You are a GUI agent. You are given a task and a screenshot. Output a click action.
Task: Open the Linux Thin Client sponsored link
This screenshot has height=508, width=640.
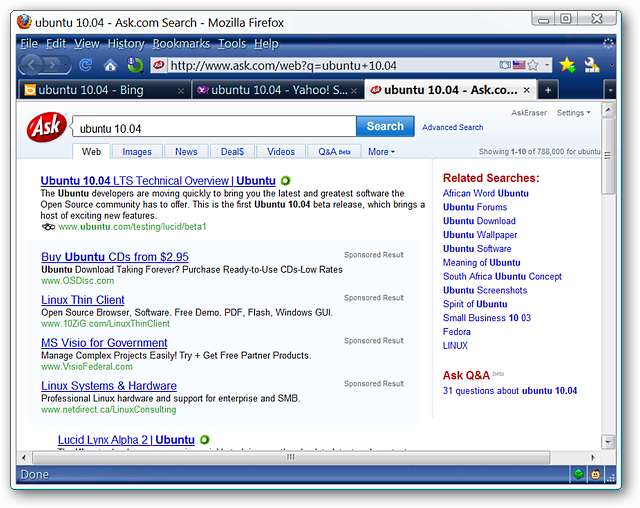pyautogui.click(x=82, y=300)
